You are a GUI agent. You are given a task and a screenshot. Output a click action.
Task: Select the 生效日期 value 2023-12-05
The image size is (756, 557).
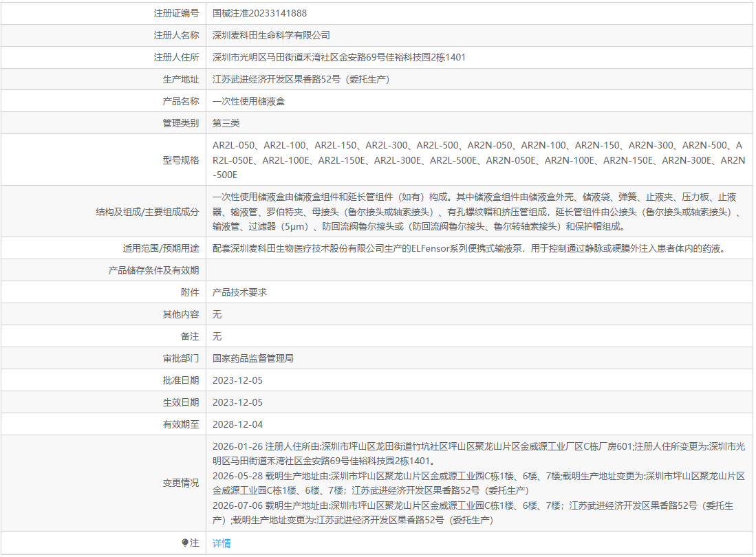tap(238, 402)
